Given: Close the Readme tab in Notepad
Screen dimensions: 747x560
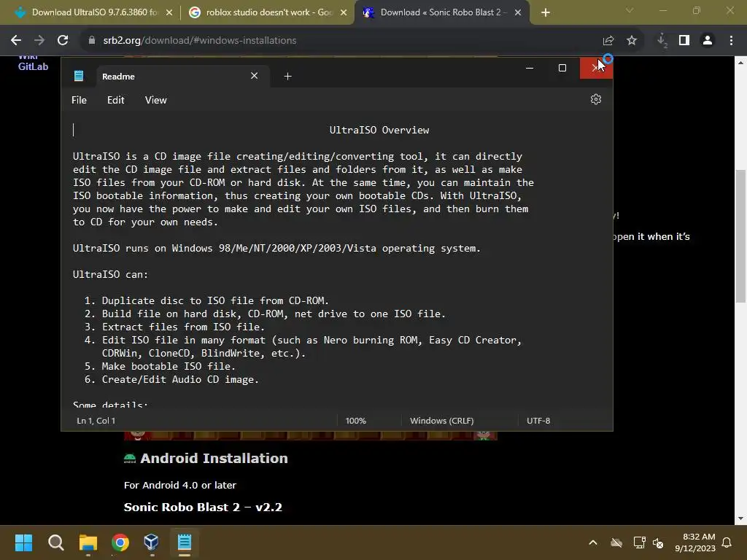Looking at the screenshot, I should pyautogui.click(x=255, y=76).
